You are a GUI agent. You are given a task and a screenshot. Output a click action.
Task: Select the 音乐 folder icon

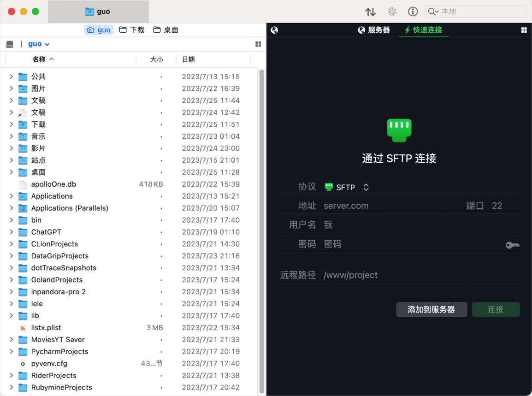[x=23, y=136]
